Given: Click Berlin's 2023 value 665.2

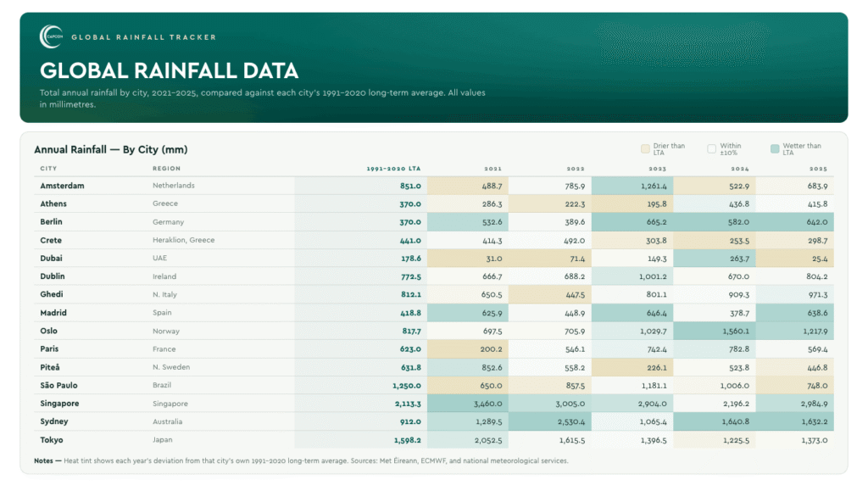Looking at the screenshot, I should [x=657, y=222].
